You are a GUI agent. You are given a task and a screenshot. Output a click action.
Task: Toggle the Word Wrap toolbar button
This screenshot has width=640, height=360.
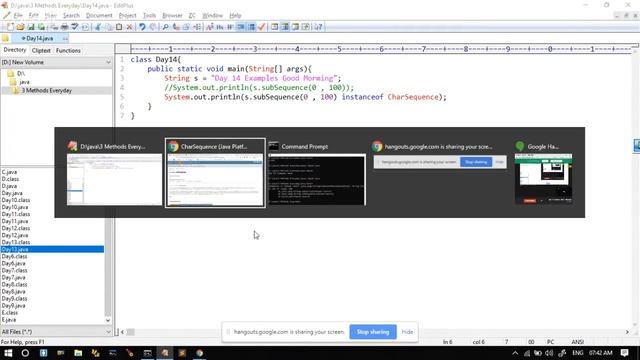(230, 27)
